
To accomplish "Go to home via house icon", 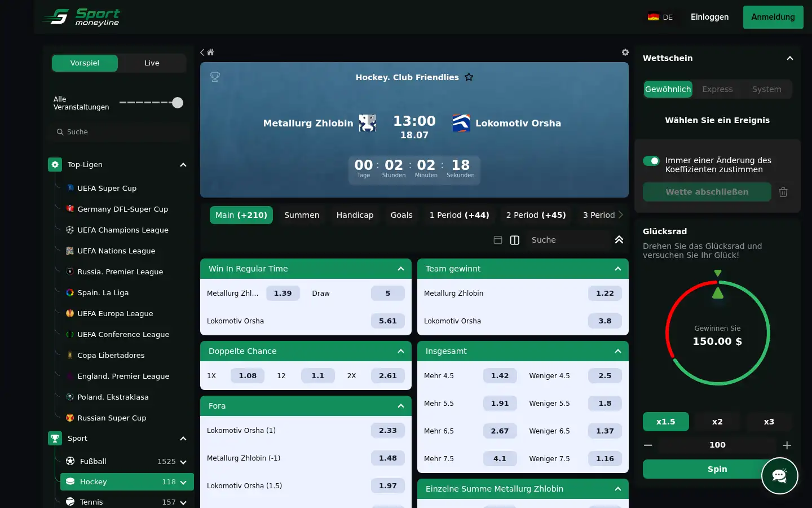I will point(211,52).
